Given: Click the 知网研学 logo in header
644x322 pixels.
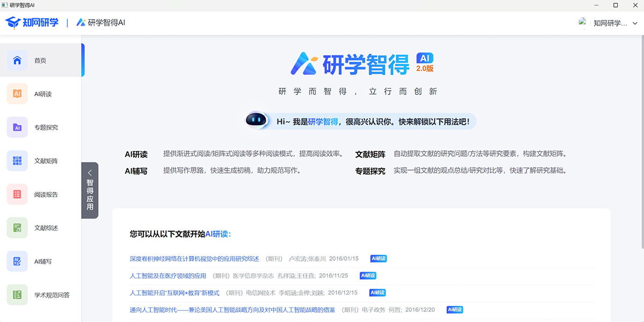Looking at the screenshot, I should (32, 23).
